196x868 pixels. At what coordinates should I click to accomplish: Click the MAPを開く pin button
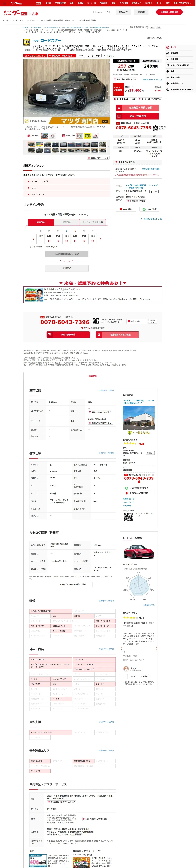[126, 209]
